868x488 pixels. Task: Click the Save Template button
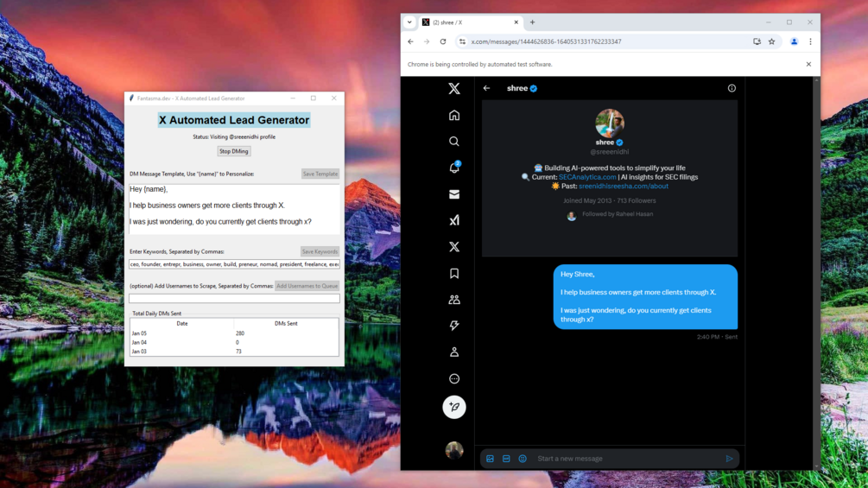(x=320, y=174)
